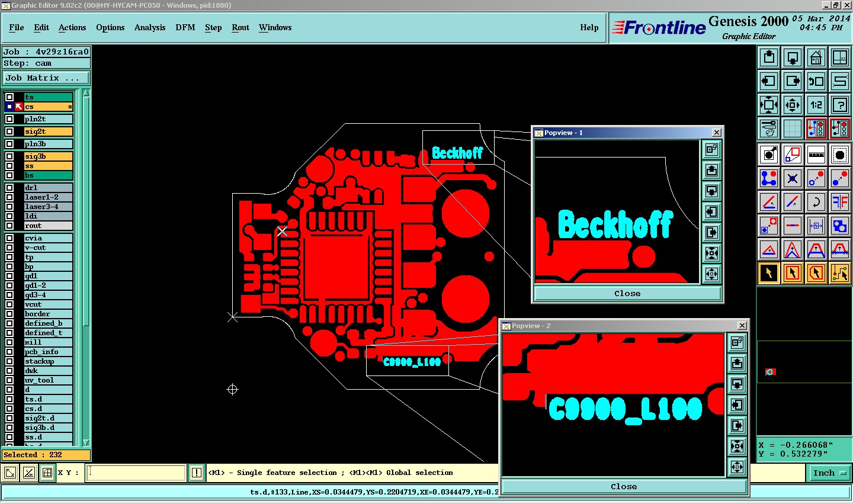Open the DFM menu
The width and height of the screenshot is (853, 504).
185,27
